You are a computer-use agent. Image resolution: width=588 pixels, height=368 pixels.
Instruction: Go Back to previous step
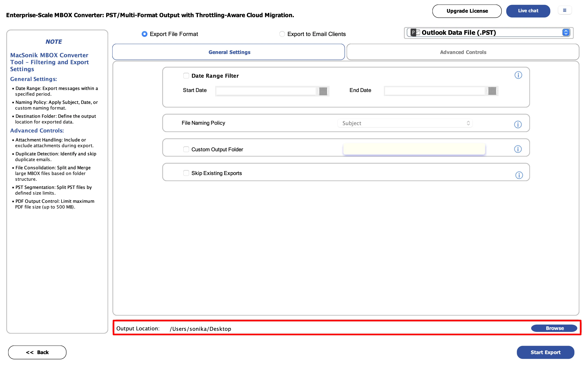[x=37, y=352]
